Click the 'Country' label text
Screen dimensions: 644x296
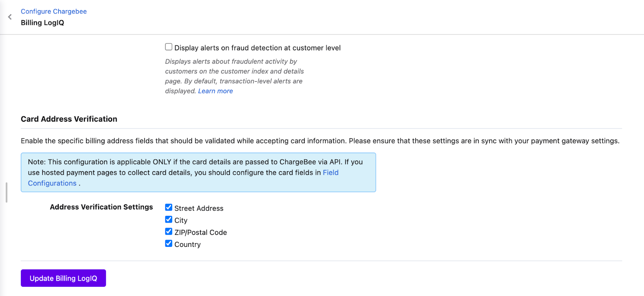tap(188, 244)
